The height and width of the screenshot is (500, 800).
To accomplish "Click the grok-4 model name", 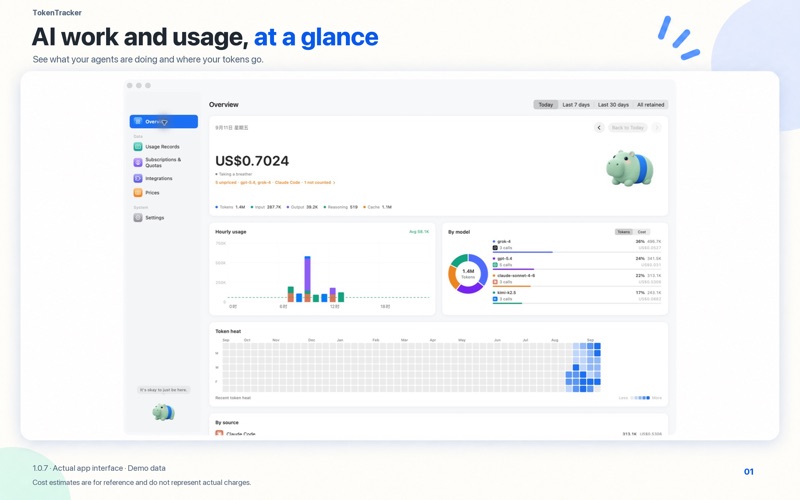I will point(504,241).
